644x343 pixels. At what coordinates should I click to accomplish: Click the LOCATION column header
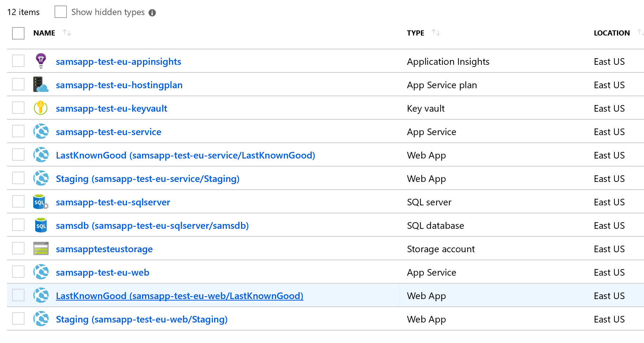click(x=611, y=33)
